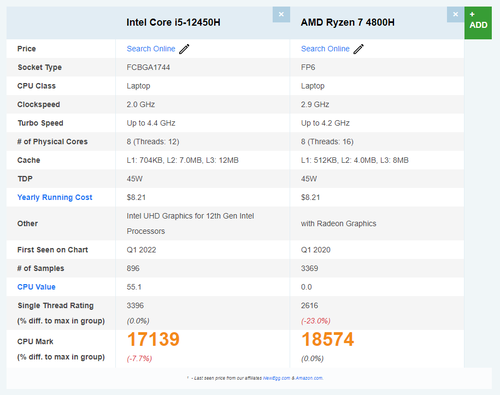The width and height of the screenshot is (500, 395).
Task: Click the with Radeon Graphics text
Action: pyautogui.click(x=339, y=224)
